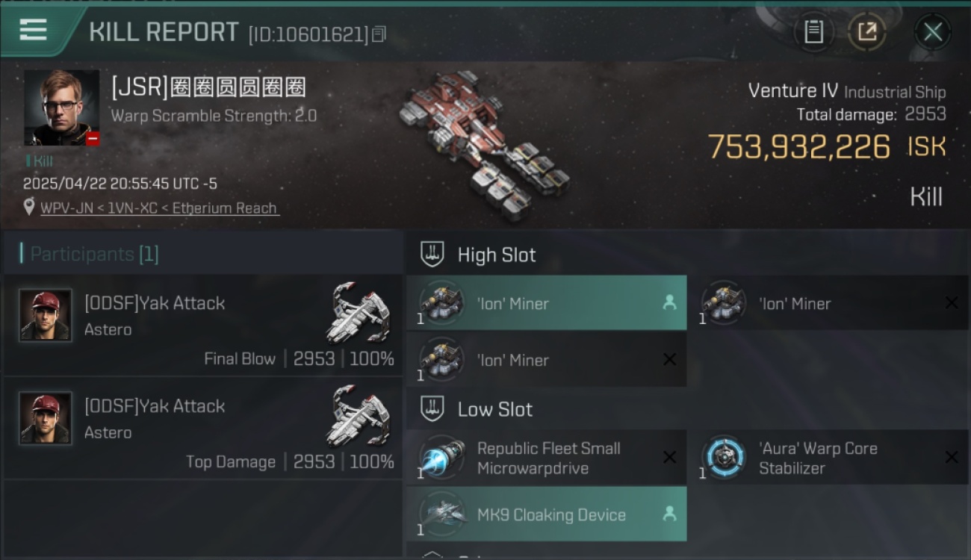Select the highlighted 'Ion' Miner module
The height and width of the screenshot is (560, 971).
546,303
